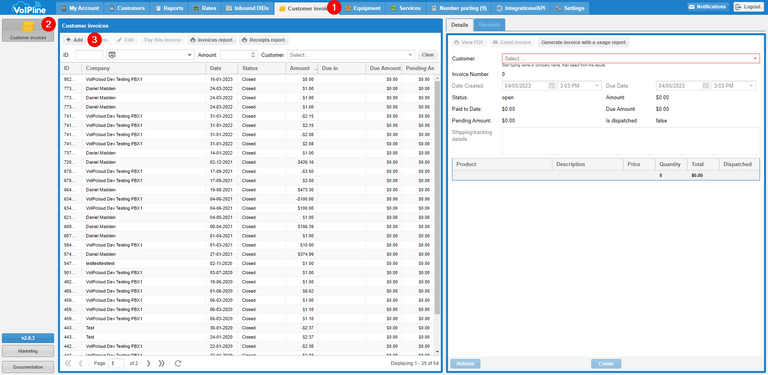Select the Details tab
This screenshot has height=375, width=768.
(459, 24)
